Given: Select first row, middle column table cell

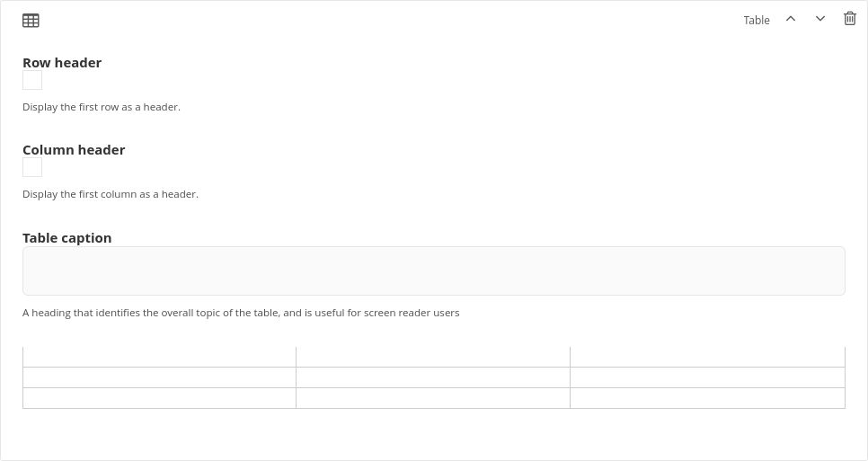Looking at the screenshot, I should pos(433,357).
